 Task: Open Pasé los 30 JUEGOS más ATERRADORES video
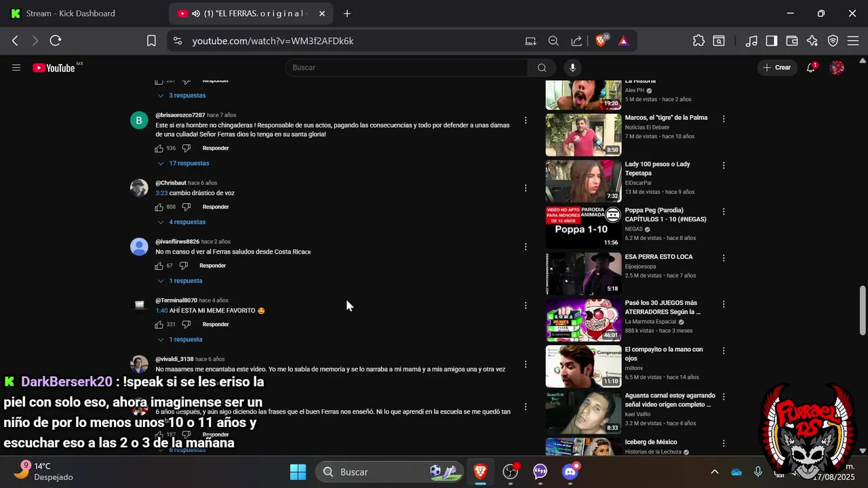583,320
